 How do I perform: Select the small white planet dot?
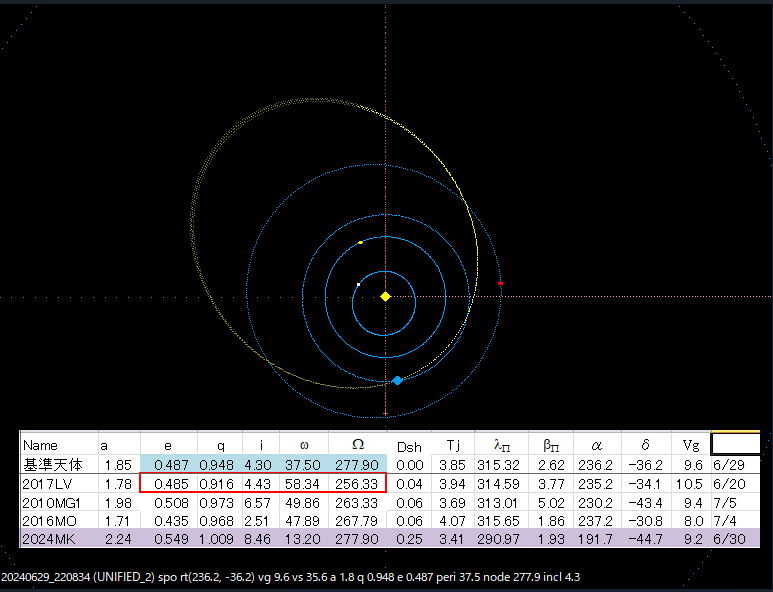358,285
